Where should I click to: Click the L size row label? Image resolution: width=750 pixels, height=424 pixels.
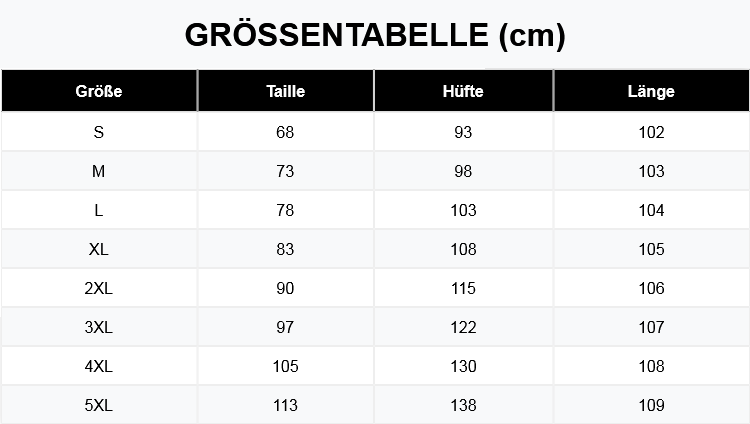coord(98,210)
